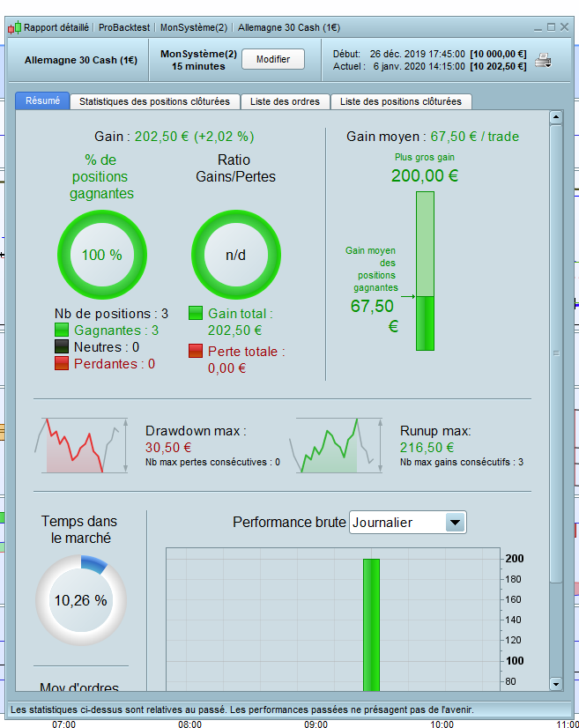Image resolution: width=579 pixels, height=728 pixels.
Task: Click the green Gain total legend square
Action: (x=196, y=313)
